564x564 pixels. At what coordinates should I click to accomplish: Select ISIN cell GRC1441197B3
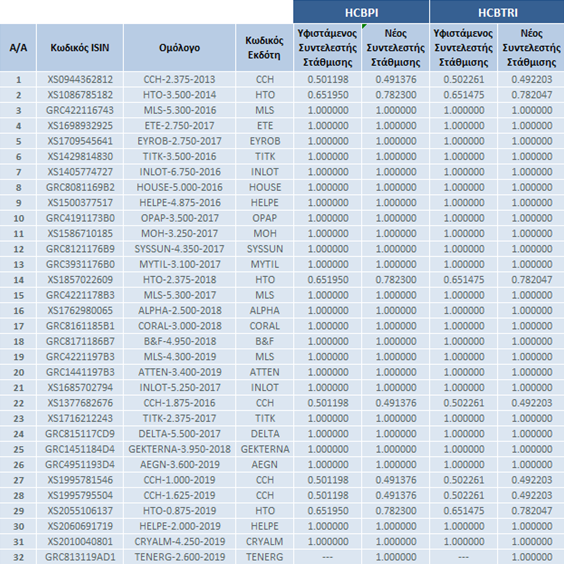80,372
